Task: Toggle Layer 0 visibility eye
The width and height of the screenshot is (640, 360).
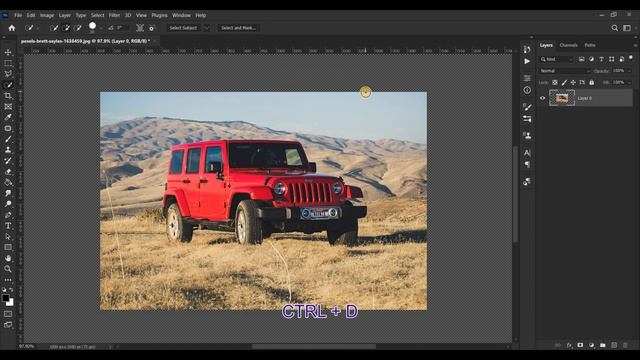Action: pos(542,98)
